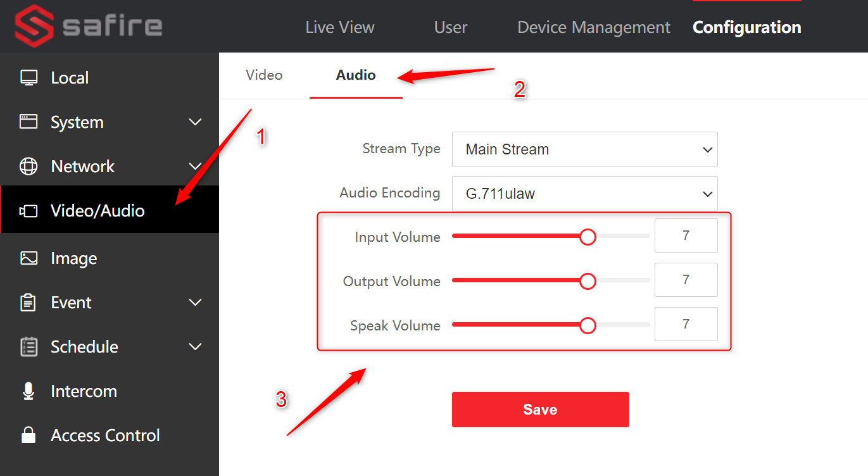The width and height of the screenshot is (868, 476).
Task: Click the Speak Volume value field
Action: 686,324
